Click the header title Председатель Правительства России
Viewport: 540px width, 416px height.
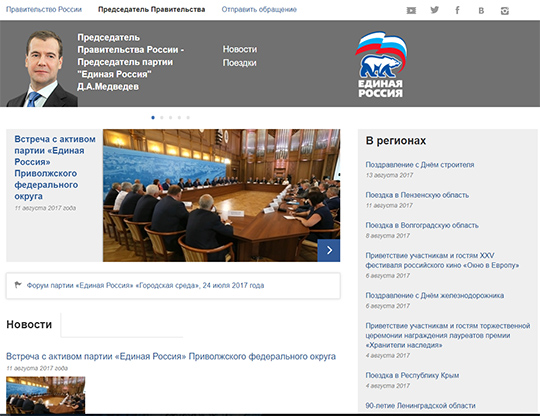[x=131, y=62]
